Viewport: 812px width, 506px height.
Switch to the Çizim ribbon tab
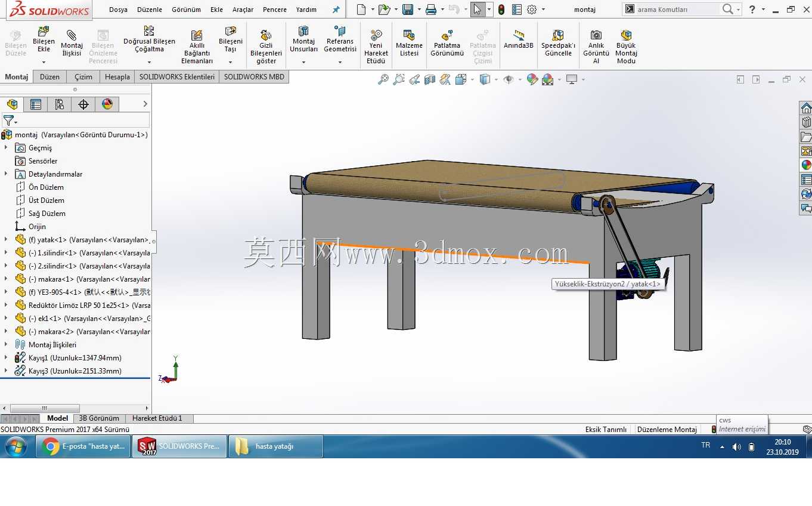[x=83, y=76]
